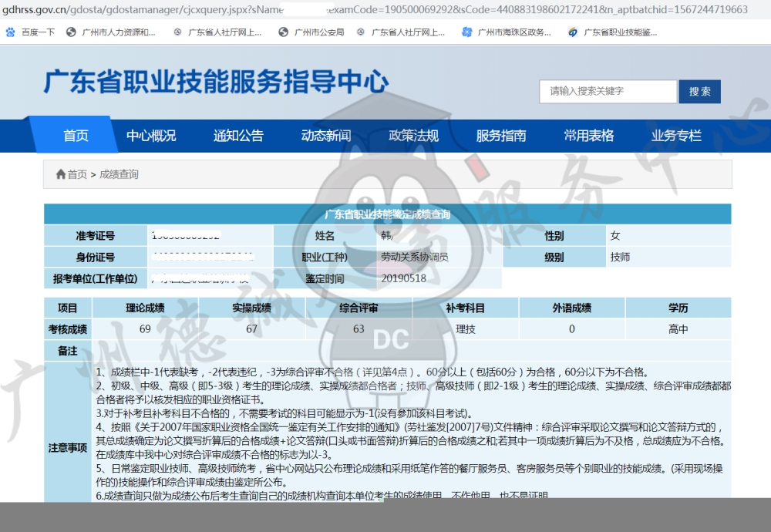Click the 学历 column header

pos(678,308)
